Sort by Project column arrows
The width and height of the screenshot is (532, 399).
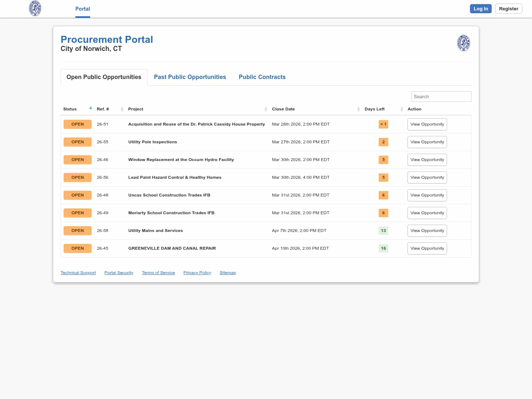(x=266, y=109)
